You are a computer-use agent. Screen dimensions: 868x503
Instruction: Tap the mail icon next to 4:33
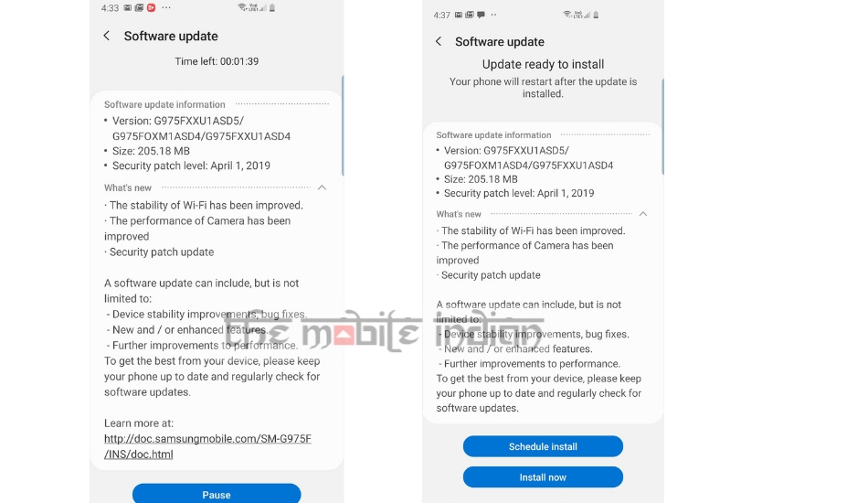[x=127, y=7]
